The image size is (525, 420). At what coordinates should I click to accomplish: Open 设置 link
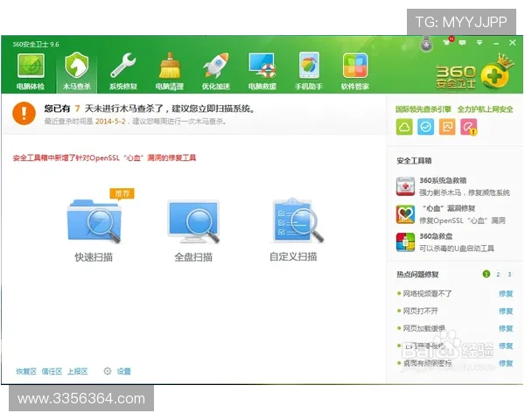point(123,371)
